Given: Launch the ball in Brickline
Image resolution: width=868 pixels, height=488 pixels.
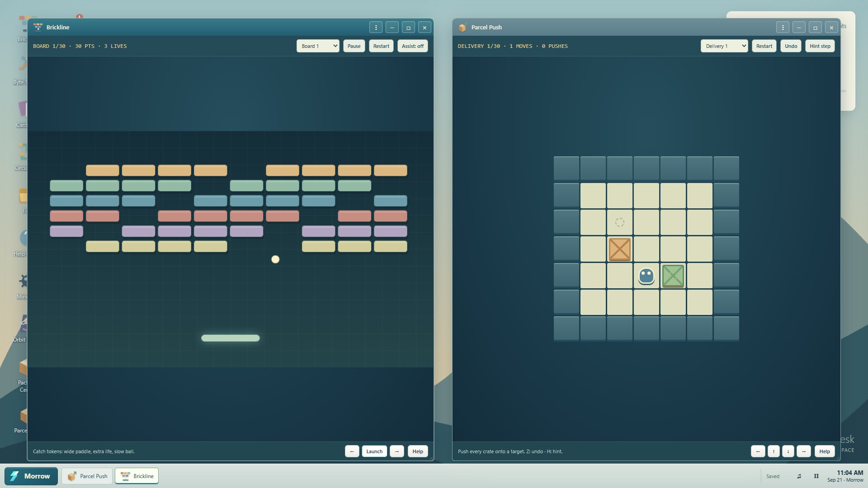Looking at the screenshot, I should (x=374, y=451).
